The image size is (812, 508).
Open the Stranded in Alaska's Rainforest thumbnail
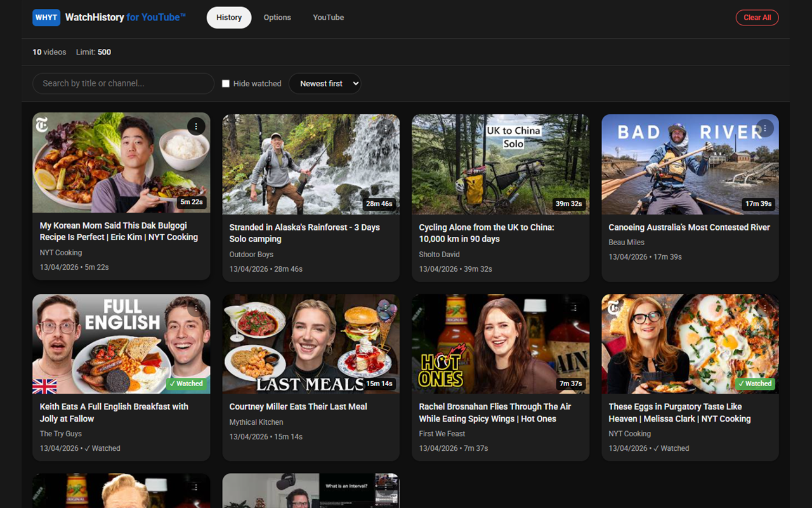coord(311,164)
